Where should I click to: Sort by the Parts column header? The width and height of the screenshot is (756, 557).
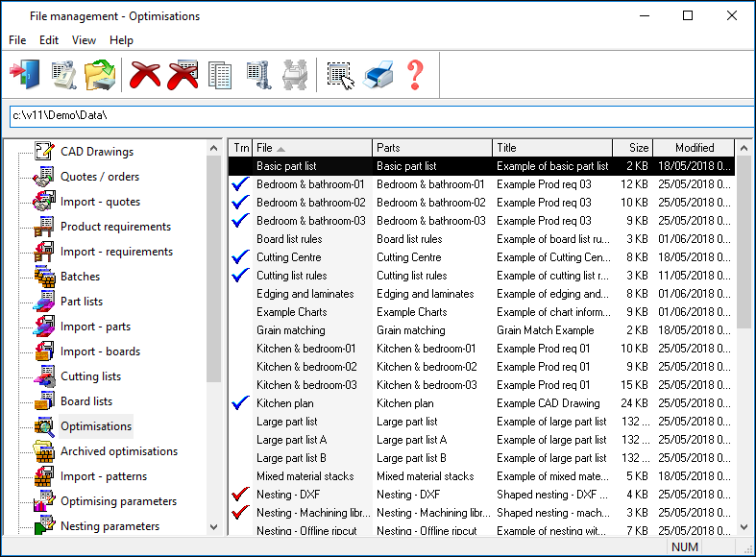click(x=432, y=148)
